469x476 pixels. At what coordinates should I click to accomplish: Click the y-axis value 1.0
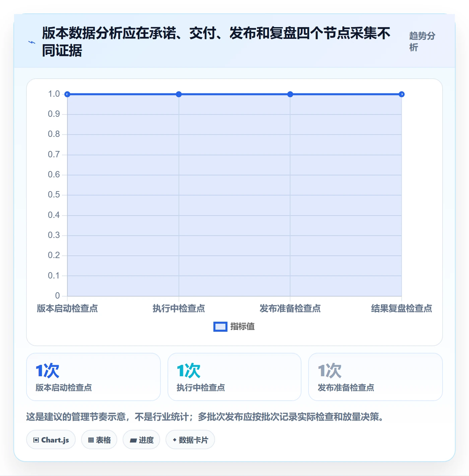(54, 94)
